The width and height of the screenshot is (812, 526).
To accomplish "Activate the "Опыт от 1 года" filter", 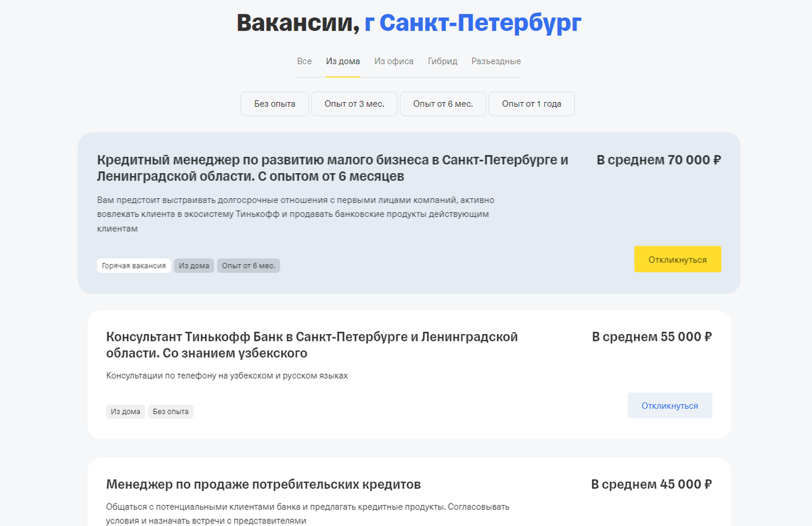I will (x=531, y=103).
